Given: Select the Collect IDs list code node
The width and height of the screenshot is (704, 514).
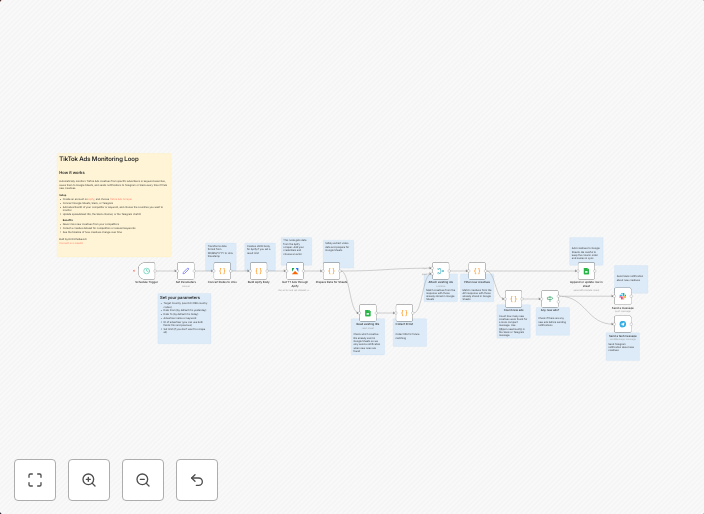Looking at the screenshot, I should 404,313.
